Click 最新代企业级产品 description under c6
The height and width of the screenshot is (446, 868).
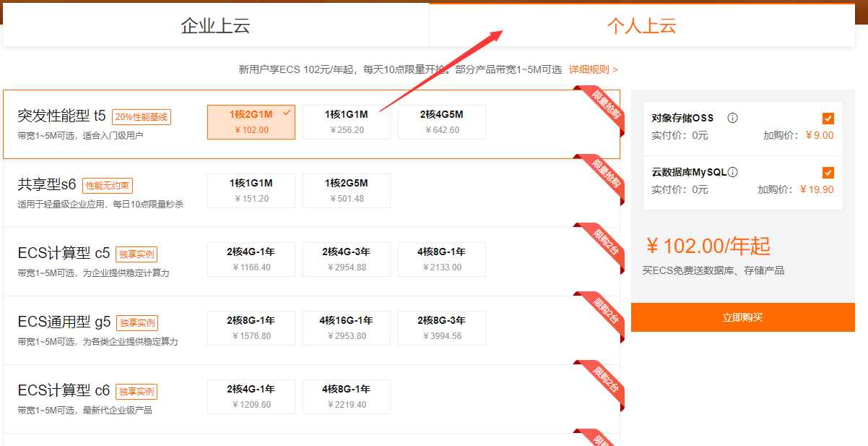[x=84, y=410]
